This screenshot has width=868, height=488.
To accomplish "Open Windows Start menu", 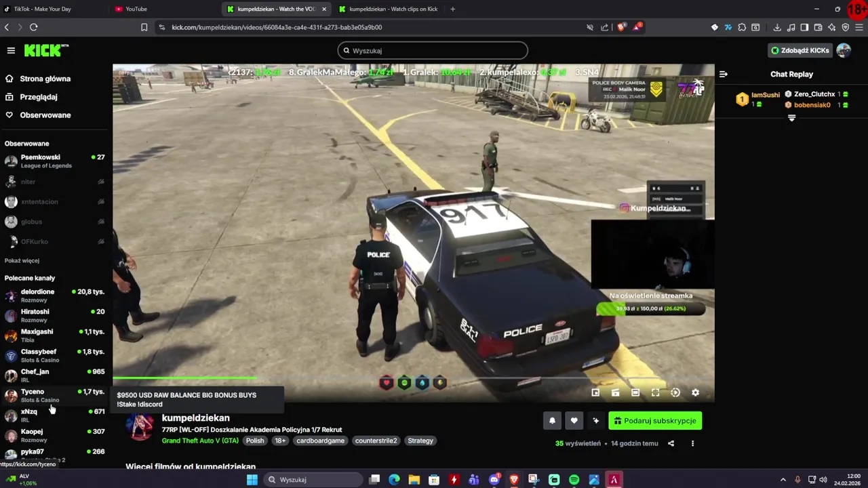I will pyautogui.click(x=252, y=480).
